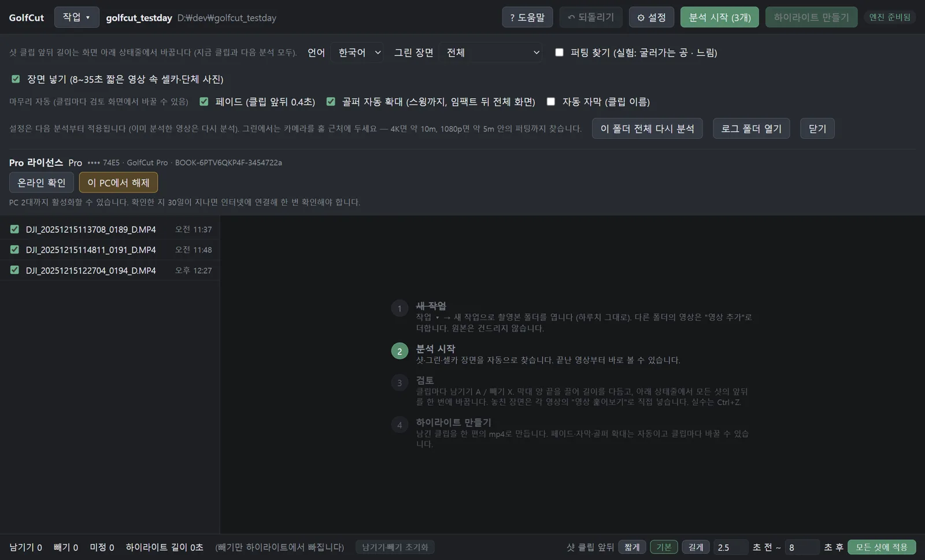Click the seconds-after field showing 8
Image resolution: width=925 pixels, height=560 pixels.
click(802, 547)
